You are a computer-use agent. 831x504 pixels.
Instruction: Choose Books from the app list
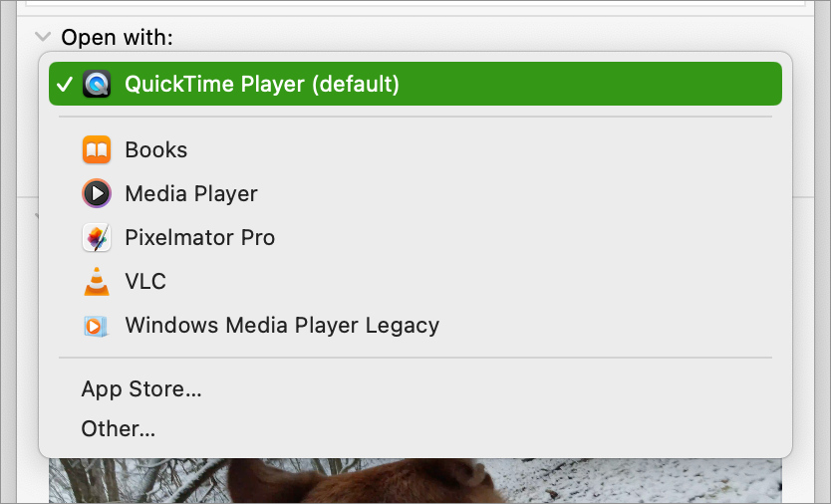point(415,149)
